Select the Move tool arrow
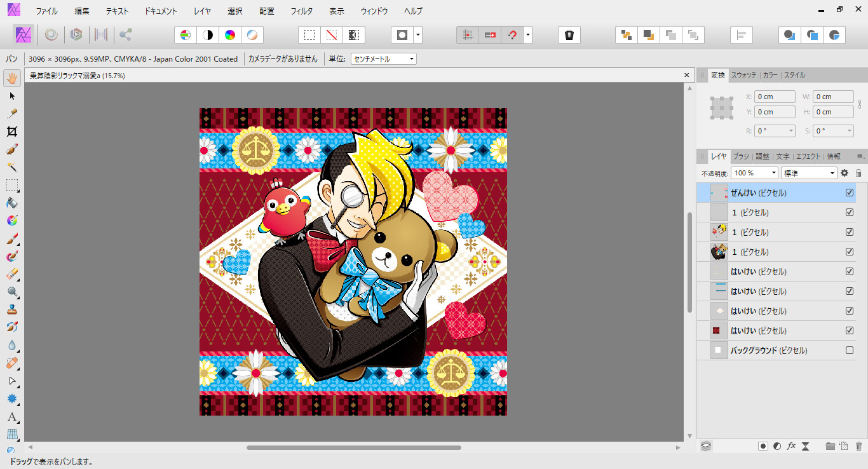Screen dimensions: 868x469 pyautogui.click(x=12, y=96)
